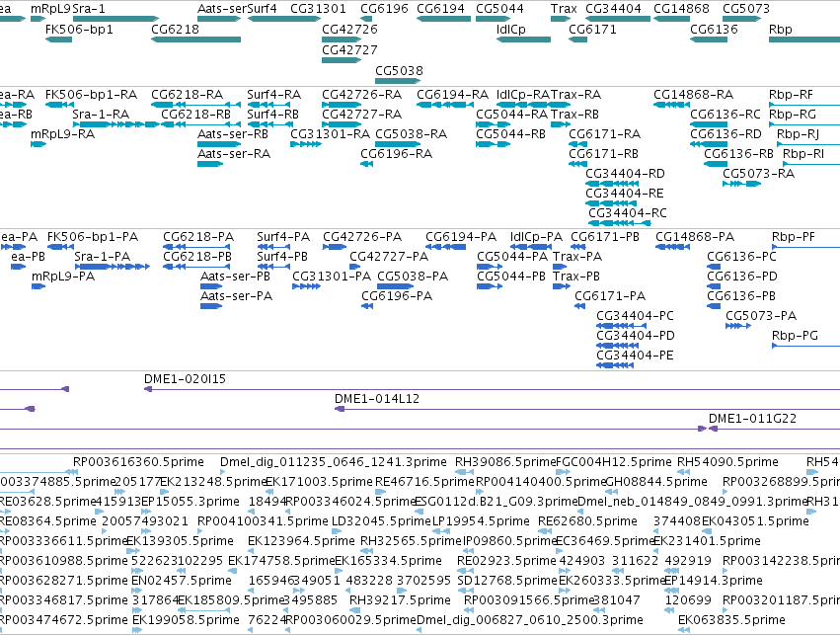This screenshot has width=840, height=635.
Task: Select protein IdlCp-PA
Action: coord(536,237)
